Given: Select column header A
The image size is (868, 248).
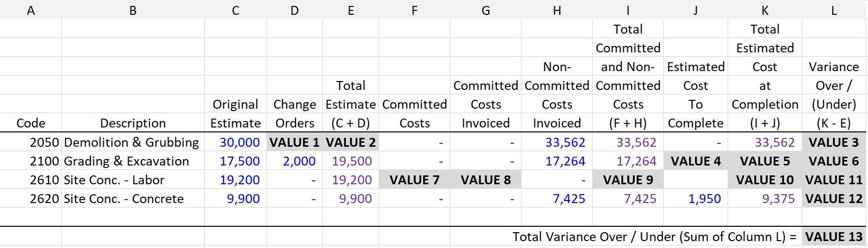Looking at the screenshot, I should [31, 10].
